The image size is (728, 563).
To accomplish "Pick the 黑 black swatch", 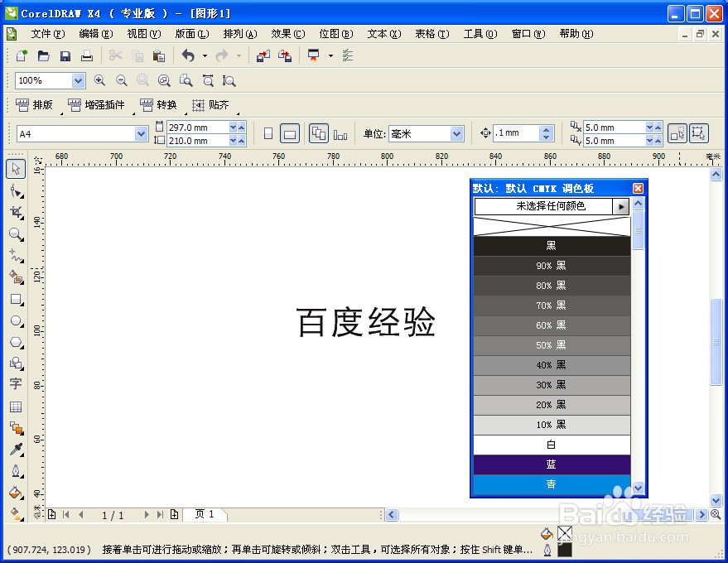I will coord(552,246).
